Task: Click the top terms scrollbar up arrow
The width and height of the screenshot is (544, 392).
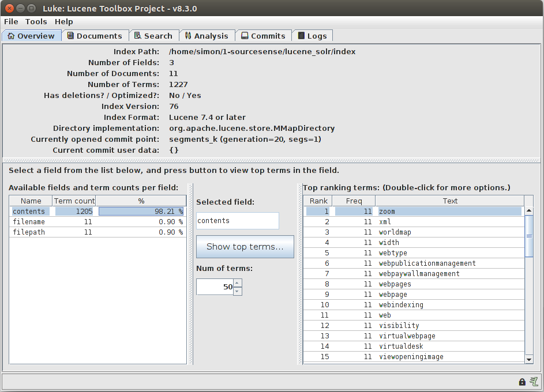Action: pyautogui.click(x=529, y=210)
